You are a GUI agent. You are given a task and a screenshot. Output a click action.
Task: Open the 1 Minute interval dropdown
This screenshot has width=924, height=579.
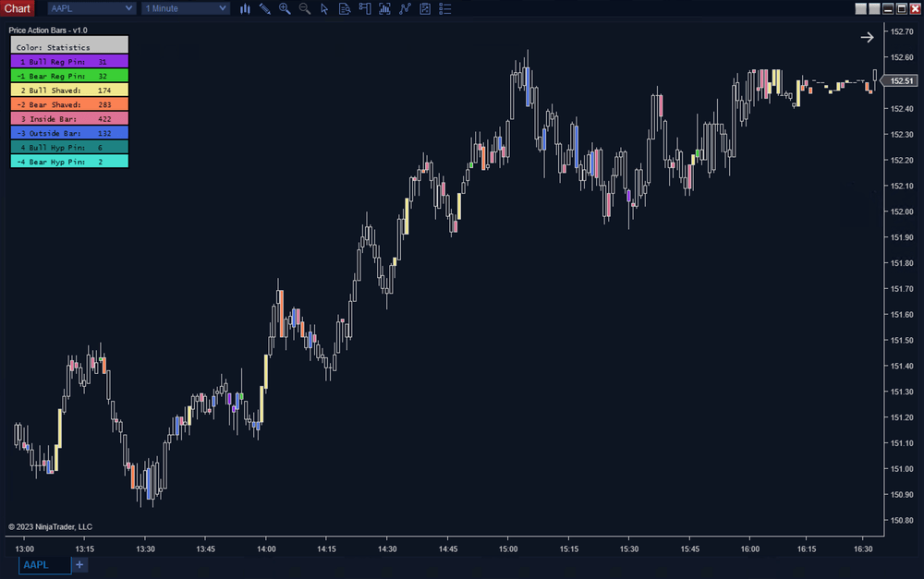pyautogui.click(x=185, y=8)
